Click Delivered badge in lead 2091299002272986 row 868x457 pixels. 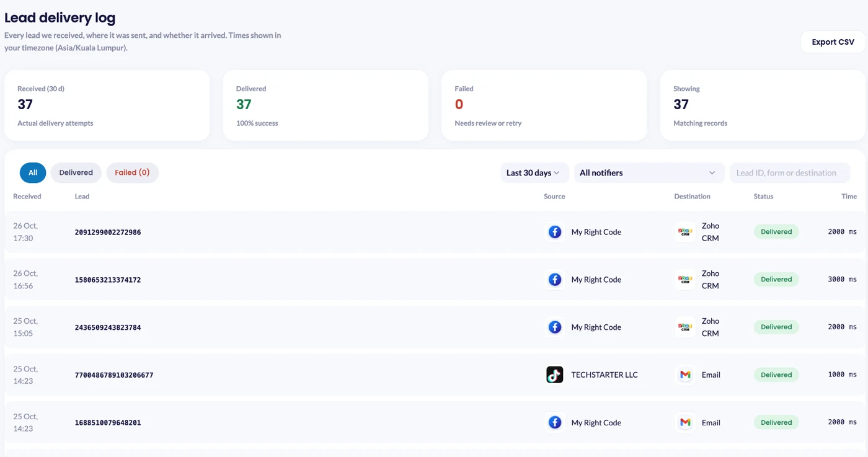pos(776,232)
